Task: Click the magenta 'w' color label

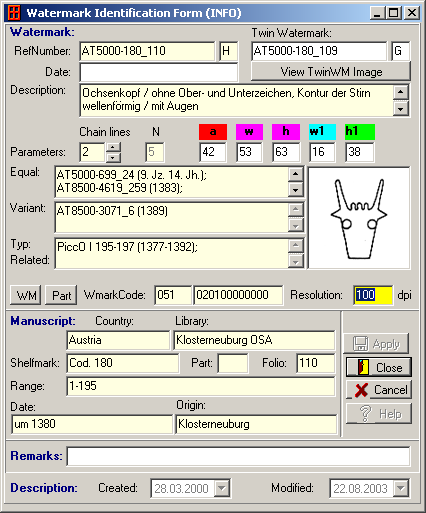Action: coord(249,132)
